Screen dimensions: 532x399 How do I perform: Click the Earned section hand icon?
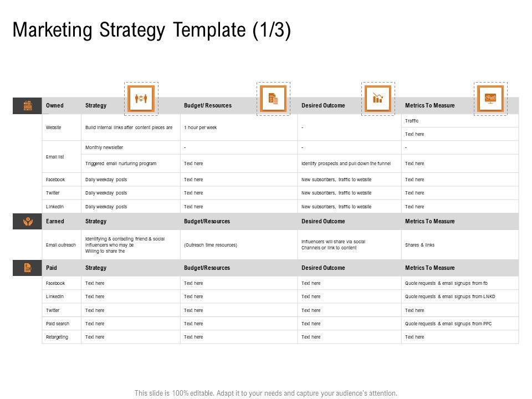(27, 221)
